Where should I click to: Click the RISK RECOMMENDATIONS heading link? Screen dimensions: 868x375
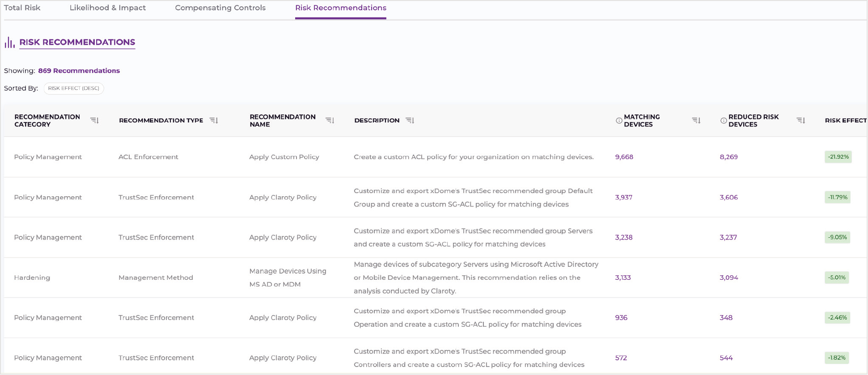click(x=77, y=42)
